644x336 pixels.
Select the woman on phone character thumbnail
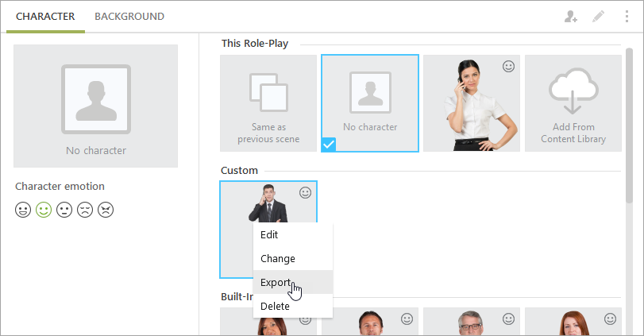(472, 103)
